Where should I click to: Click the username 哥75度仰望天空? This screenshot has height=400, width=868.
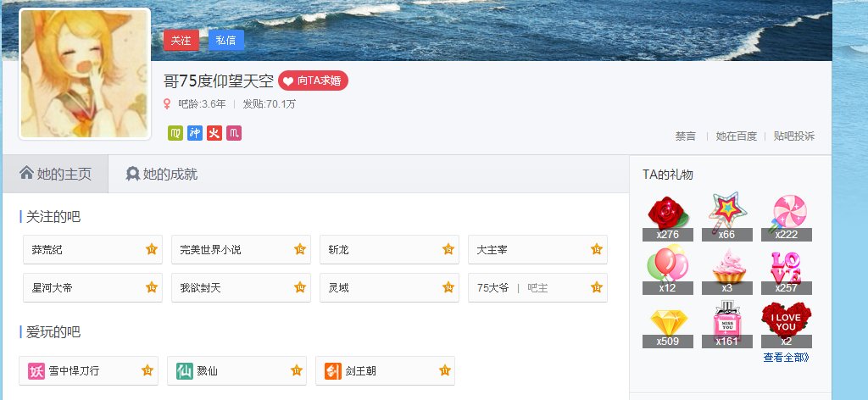(x=219, y=81)
